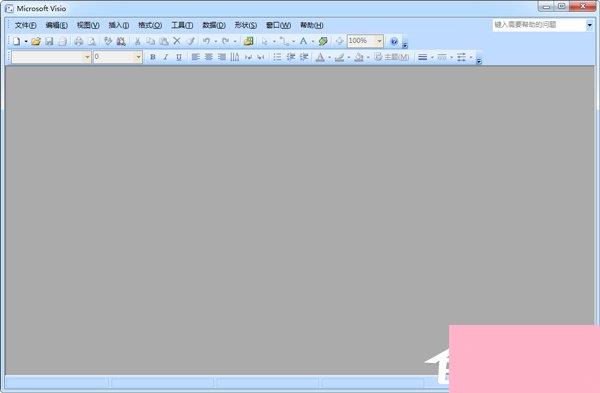The height and width of the screenshot is (393, 600).
Task: Open the 帮助(H) Help menu
Action: pyautogui.click(x=311, y=25)
